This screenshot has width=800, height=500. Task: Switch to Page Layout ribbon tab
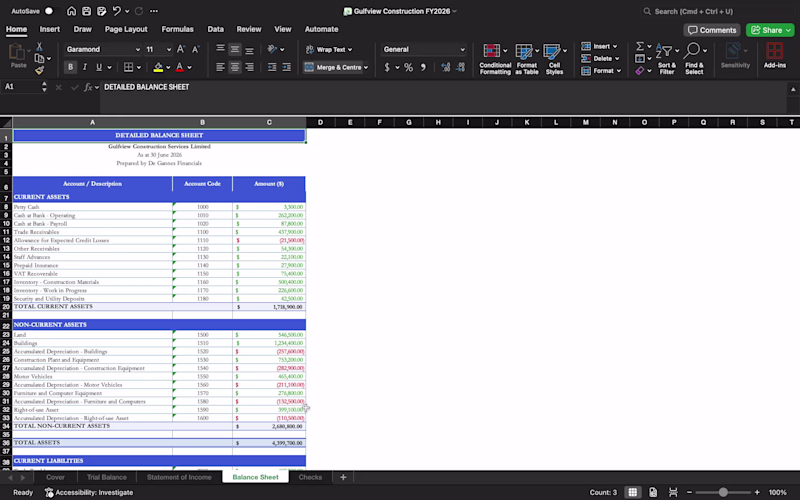point(126,29)
